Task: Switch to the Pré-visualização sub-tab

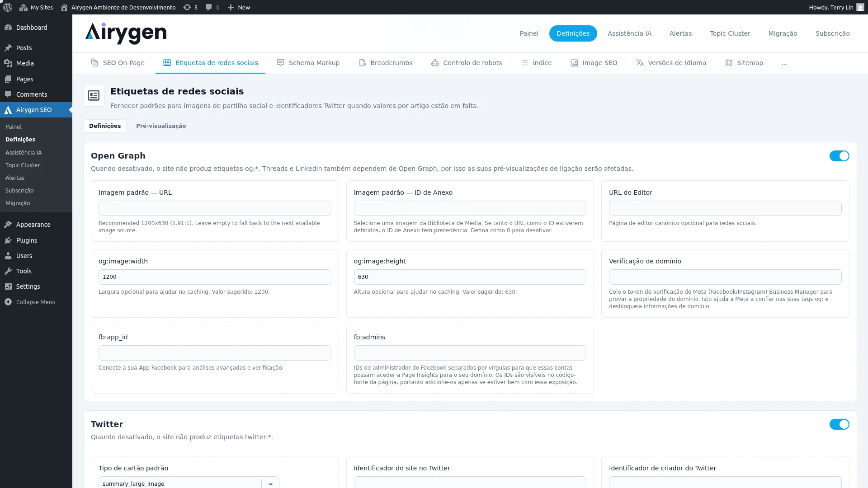Action: point(161,126)
